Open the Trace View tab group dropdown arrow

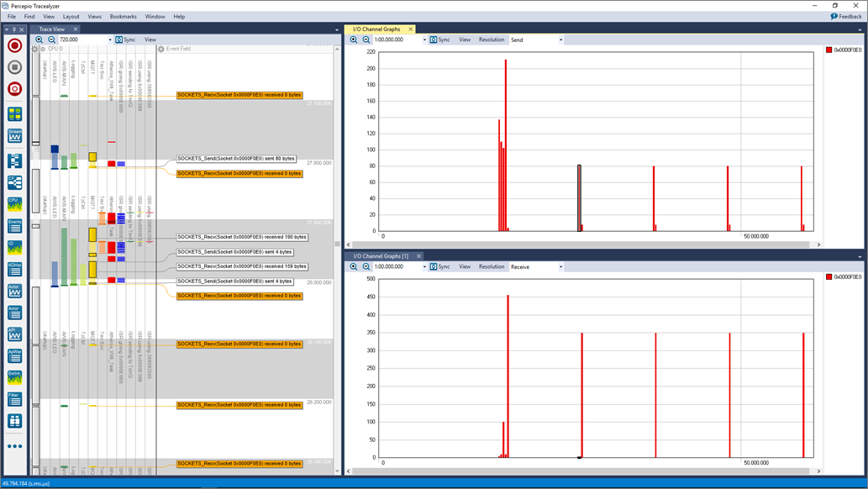click(x=337, y=30)
